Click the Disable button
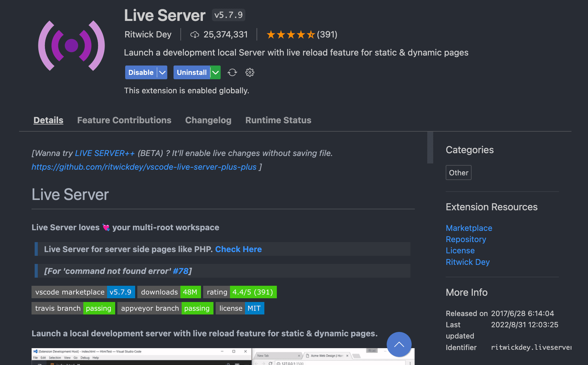588x365 pixels. tap(141, 72)
